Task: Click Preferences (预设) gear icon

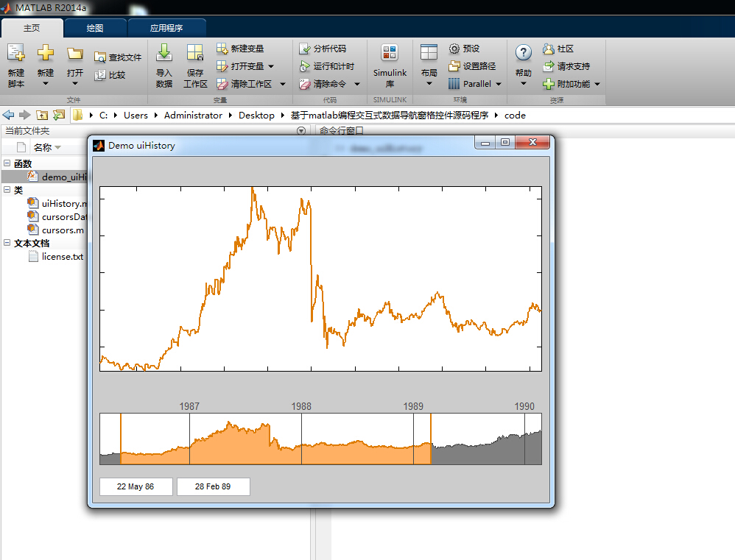Action: [454, 49]
